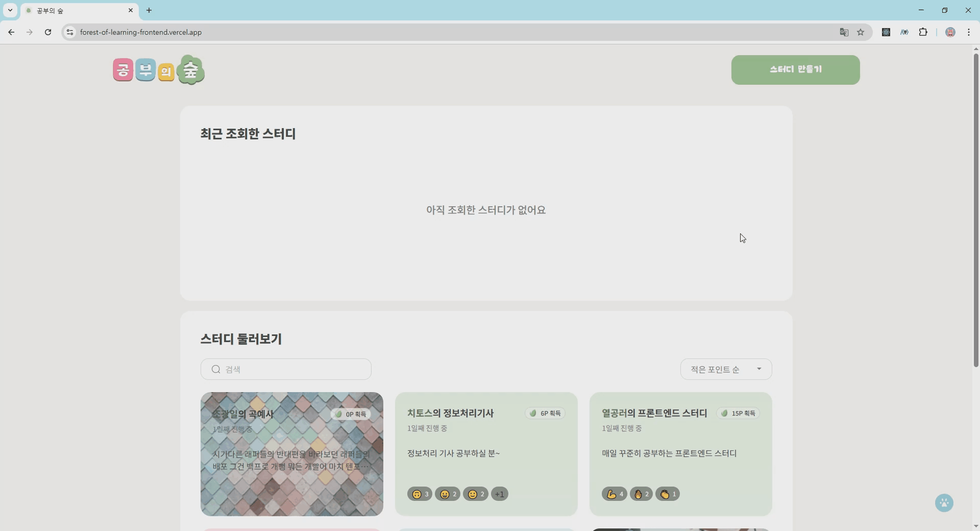The height and width of the screenshot is (531, 980).
Task: Click the clapping hands emoji with count 1
Action: 668,494
